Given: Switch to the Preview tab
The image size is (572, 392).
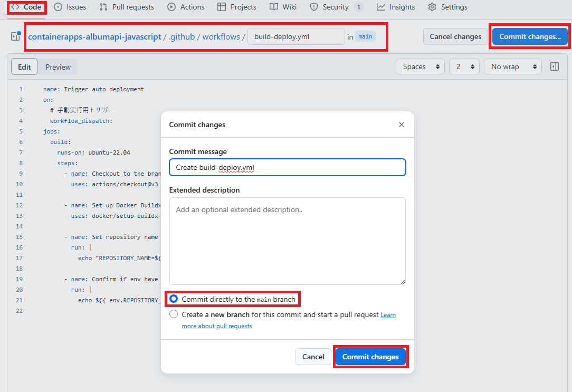Looking at the screenshot, I should (x=58, y=66).
